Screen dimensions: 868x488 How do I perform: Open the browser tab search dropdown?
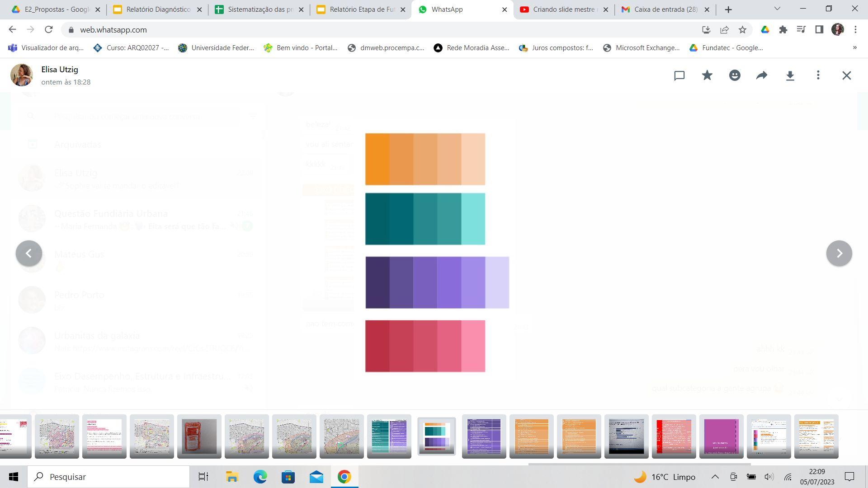pos(777,9)
